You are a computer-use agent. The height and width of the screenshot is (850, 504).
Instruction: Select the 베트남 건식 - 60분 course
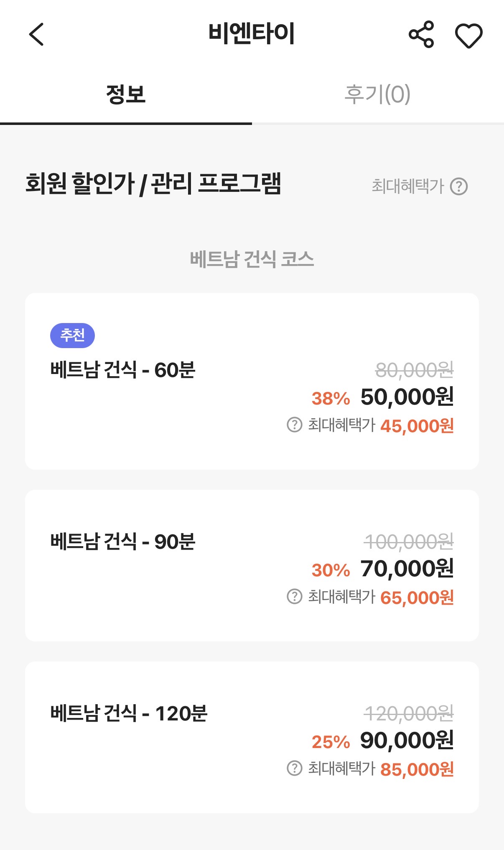coord(122,370)
